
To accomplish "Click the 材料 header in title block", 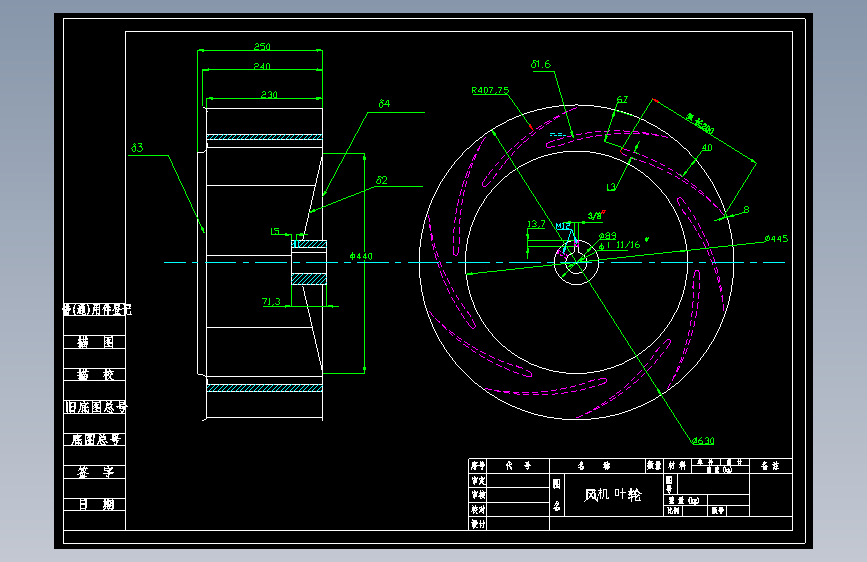I will [677, 466].
